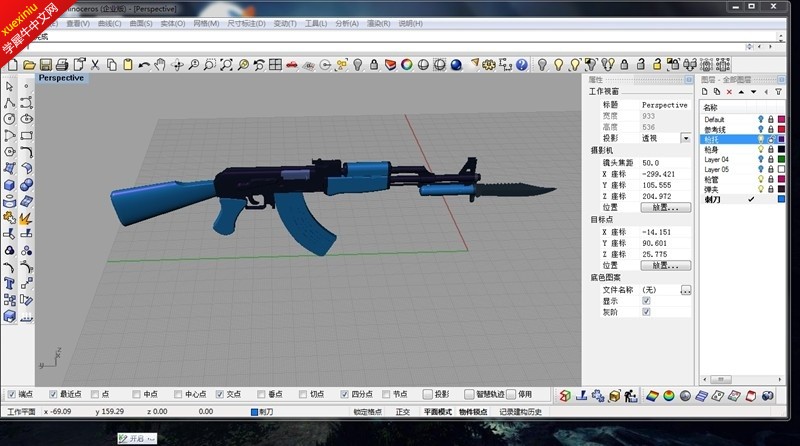Screen dimensions: 800x446
Task: Click the Zoom extents icon
Action: tap(226, 65)
